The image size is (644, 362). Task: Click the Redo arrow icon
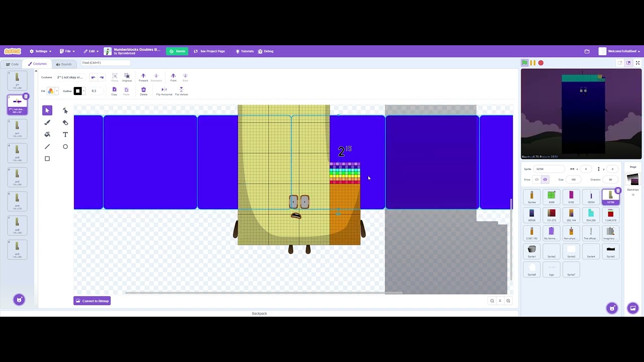coord(102,77)
